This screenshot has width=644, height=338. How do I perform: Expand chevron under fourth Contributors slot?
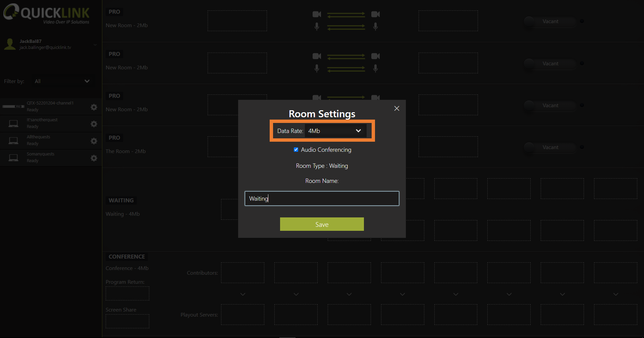[402, 294]
